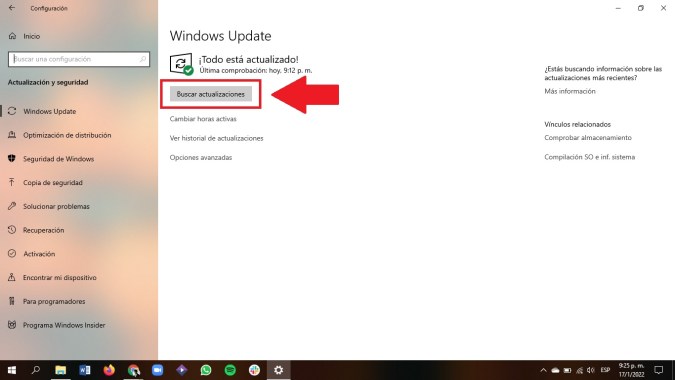The width and height of the screenshot is (675, 380).
Task: Open the Windows Start menu
Action: (12, 370)
